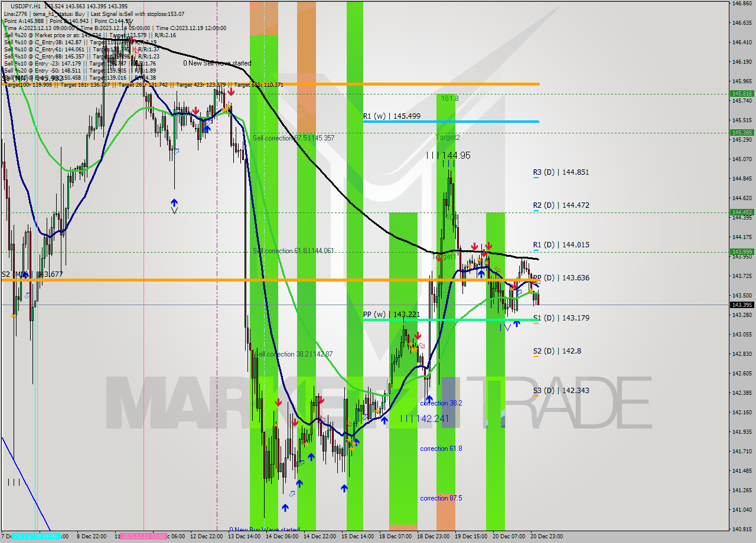Select the S1 (D) | 143.179 label
756x543 pixels.
[x=561, y=318]
